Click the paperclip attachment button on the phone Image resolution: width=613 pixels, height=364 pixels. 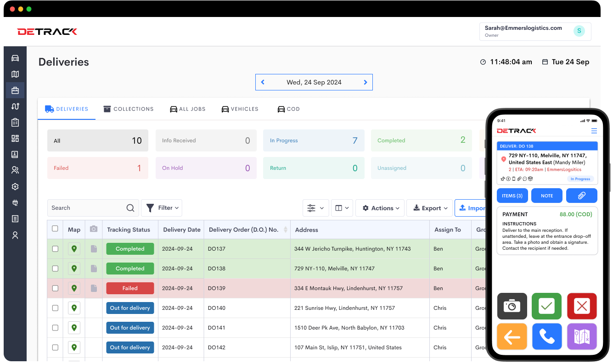click(x=582, y=195)
